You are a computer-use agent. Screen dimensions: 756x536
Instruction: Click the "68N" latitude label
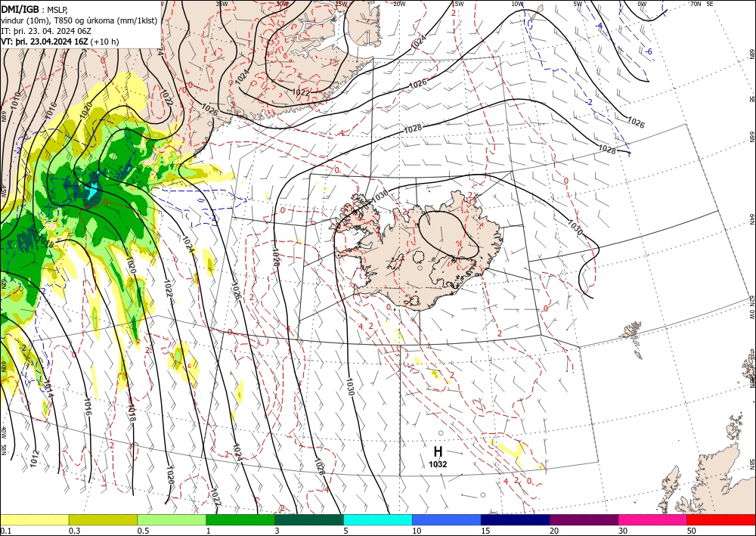(x=751, y=53)
